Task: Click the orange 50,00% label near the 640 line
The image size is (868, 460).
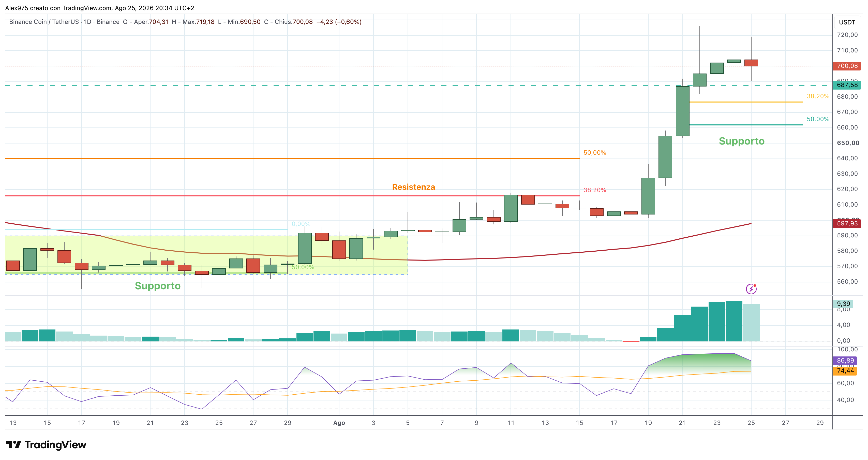Action: (x=595, y=153)
